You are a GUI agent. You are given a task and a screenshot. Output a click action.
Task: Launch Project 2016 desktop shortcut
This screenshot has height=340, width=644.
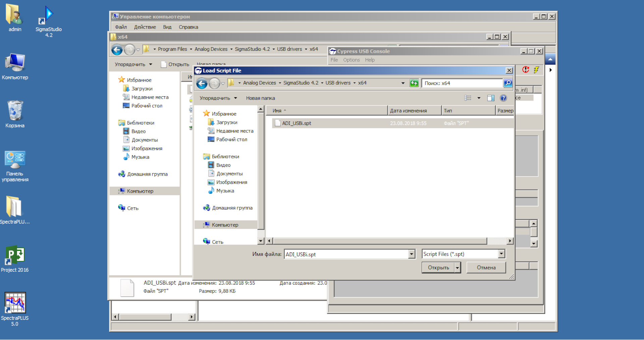pyautogui.click(x=15, y=259)
